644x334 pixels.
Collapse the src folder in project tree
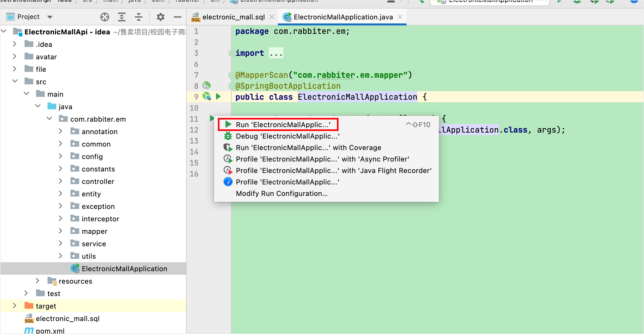tap(15, 81)
